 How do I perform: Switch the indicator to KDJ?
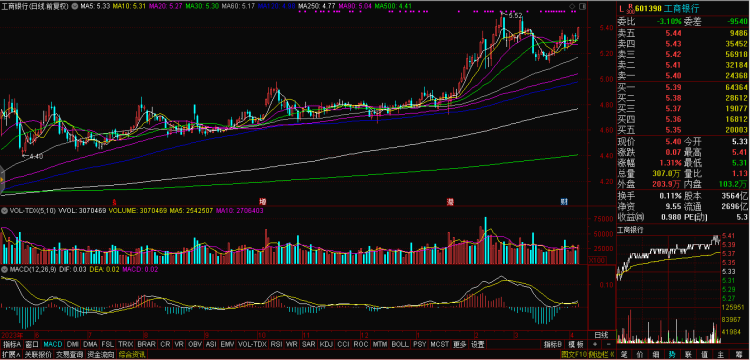326,344
